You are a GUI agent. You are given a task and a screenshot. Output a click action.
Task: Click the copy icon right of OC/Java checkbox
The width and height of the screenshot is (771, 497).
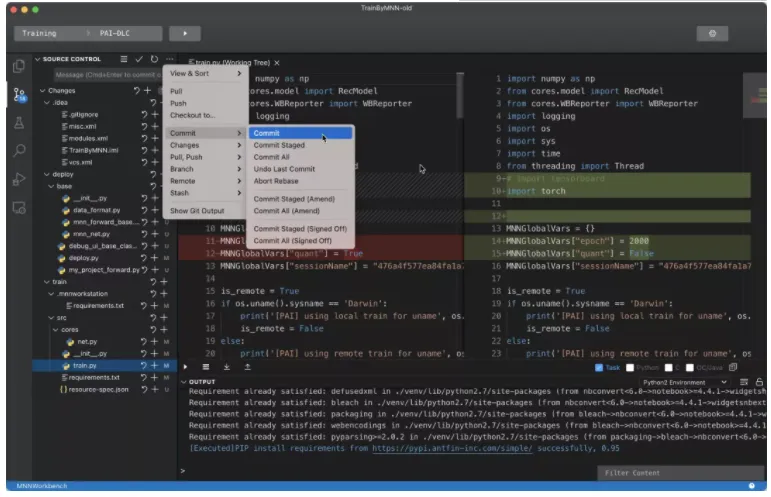click(733, 367)
